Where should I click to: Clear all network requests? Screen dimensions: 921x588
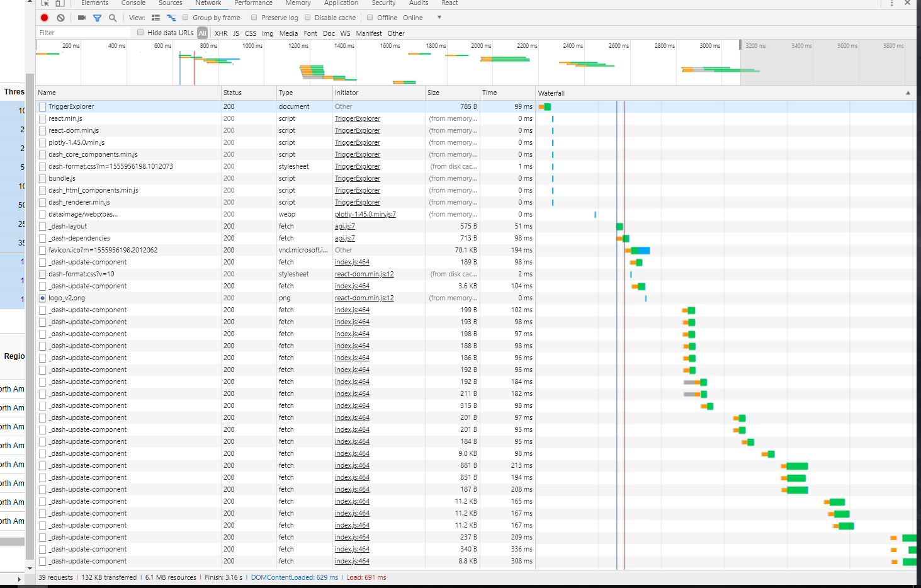click(60, 17)
